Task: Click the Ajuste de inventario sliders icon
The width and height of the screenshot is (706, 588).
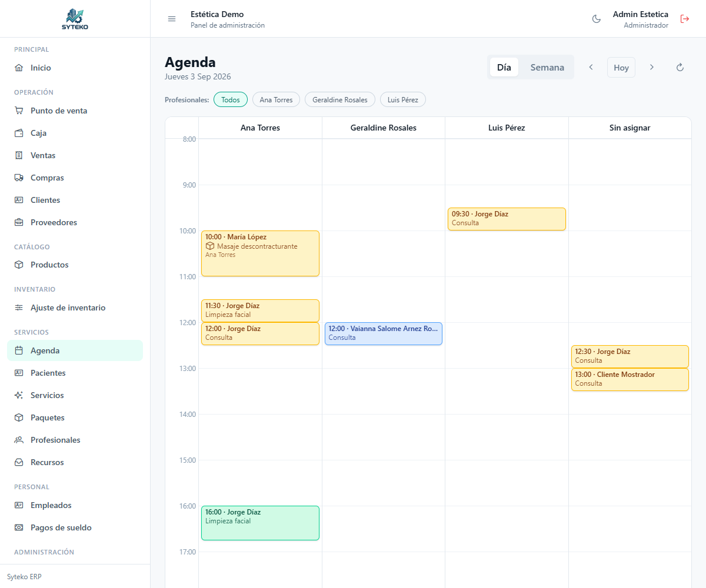Action: click(x=19, y=308)
